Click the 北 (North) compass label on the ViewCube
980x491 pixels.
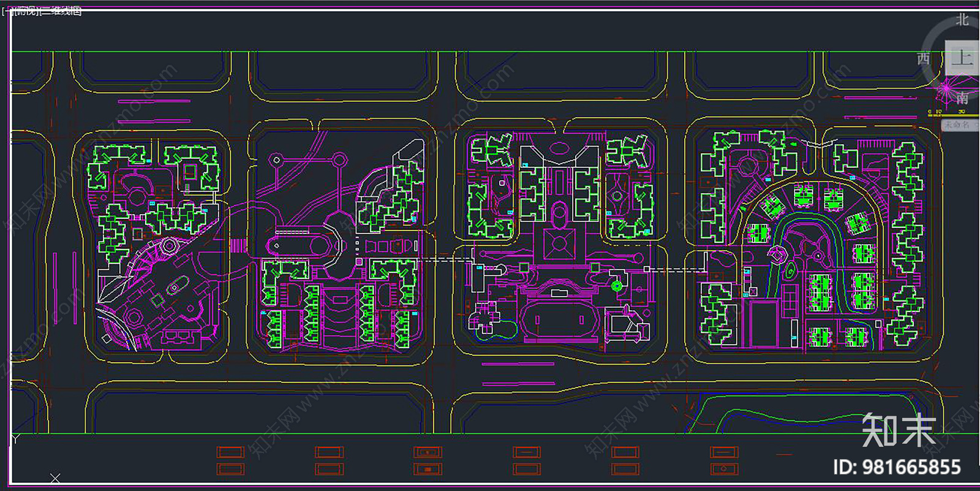(962, 20)
